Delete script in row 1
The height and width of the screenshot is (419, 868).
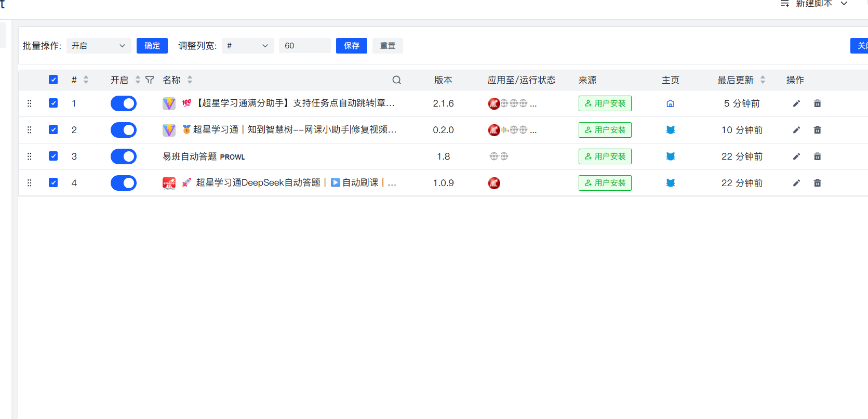[x=817, y=103]
